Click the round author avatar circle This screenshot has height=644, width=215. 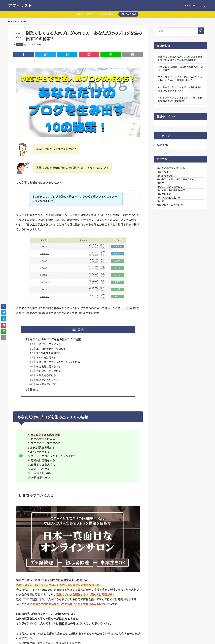(133, 197)
